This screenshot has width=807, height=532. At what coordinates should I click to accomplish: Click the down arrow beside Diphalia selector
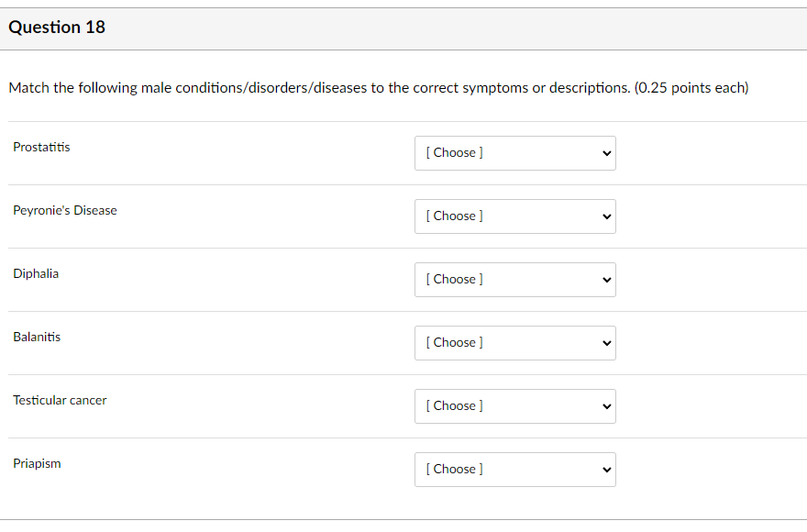605,280
